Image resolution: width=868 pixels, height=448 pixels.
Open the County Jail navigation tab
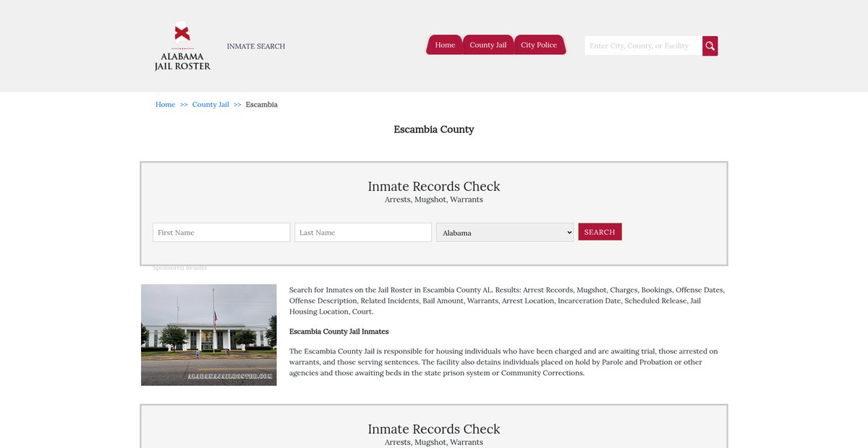coord(488,45)
